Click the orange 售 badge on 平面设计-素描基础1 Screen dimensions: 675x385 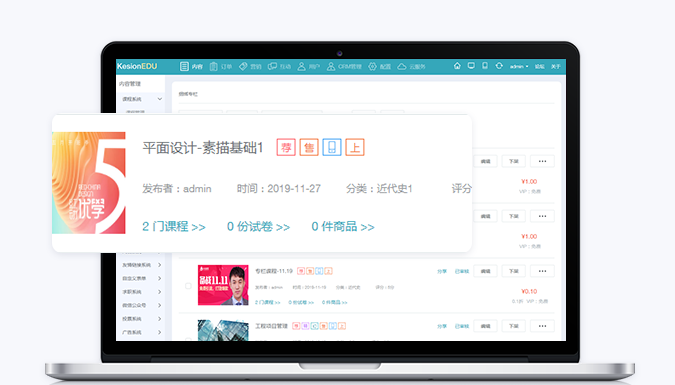tap(309, 147)
